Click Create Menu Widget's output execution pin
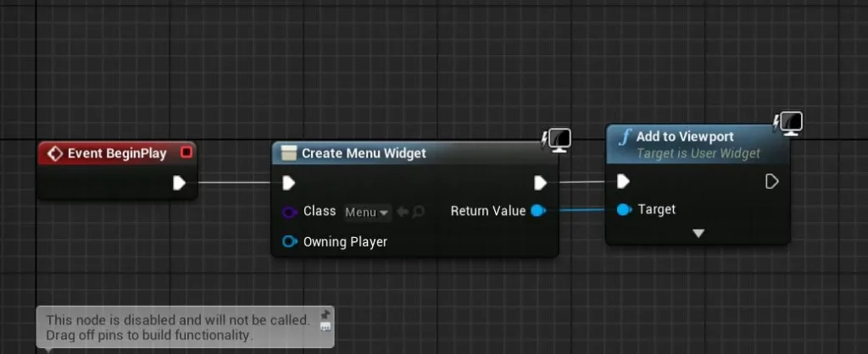Image resolution: width=868 pixels, height=354 pixels. tap(540, 183)
